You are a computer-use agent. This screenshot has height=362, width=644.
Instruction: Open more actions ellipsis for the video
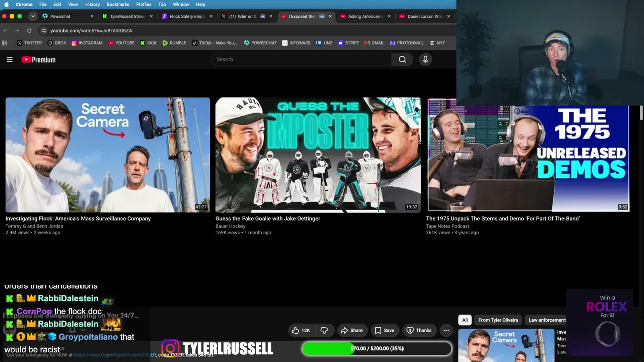coord(446,330)
